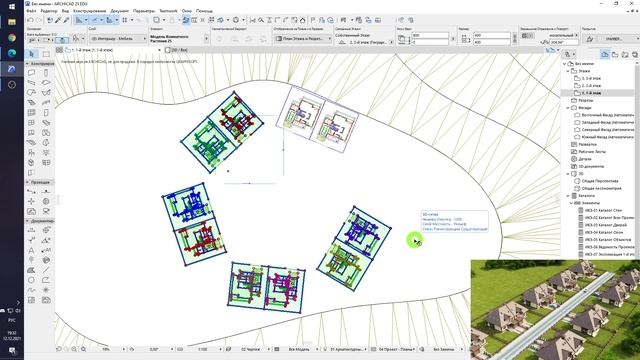The width and height of the screenshot is (640, 360).
Task: Open the 'Teamwork' menu
Action: pos(168,11)
